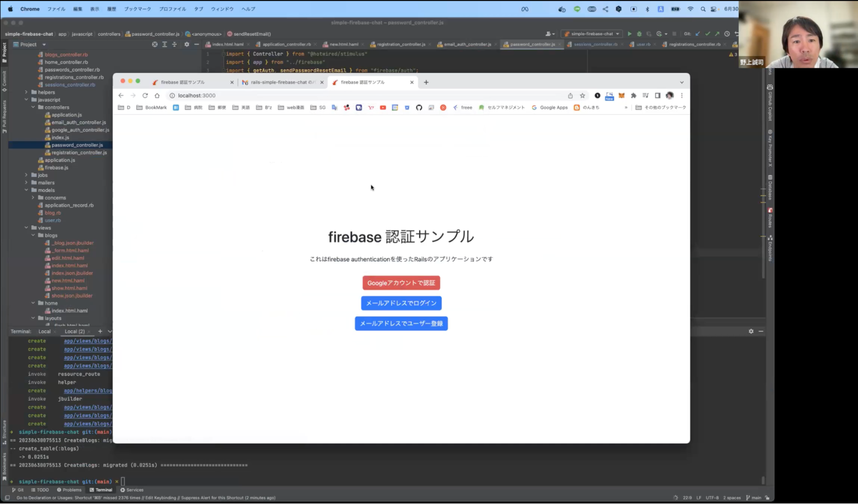The image size is (858, 504).
Task: Expand the helpers folder in tree
Action: coord(26,92)
